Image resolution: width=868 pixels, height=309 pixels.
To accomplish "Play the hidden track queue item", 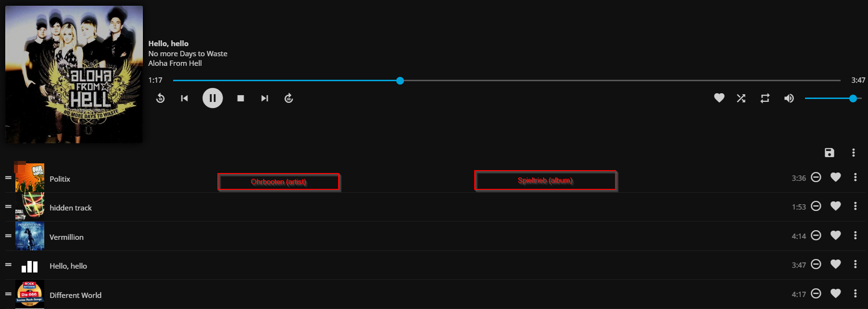I will (71, 208).
